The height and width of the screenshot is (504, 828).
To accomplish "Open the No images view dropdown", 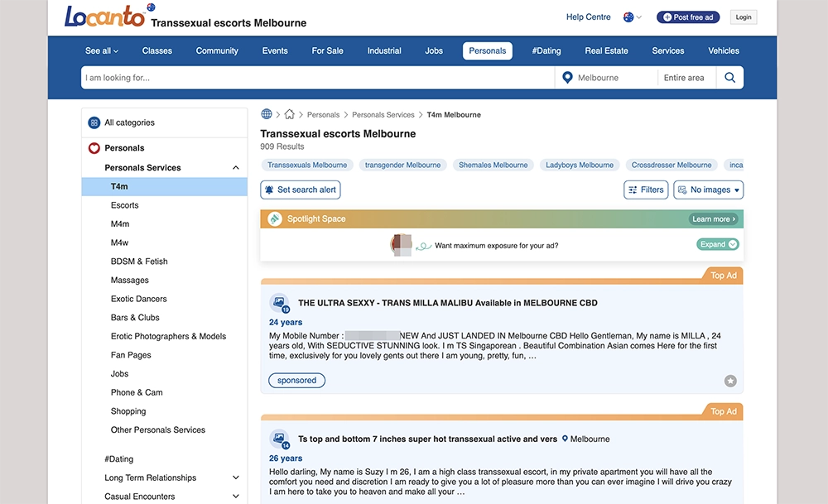I will pos(708,190).
